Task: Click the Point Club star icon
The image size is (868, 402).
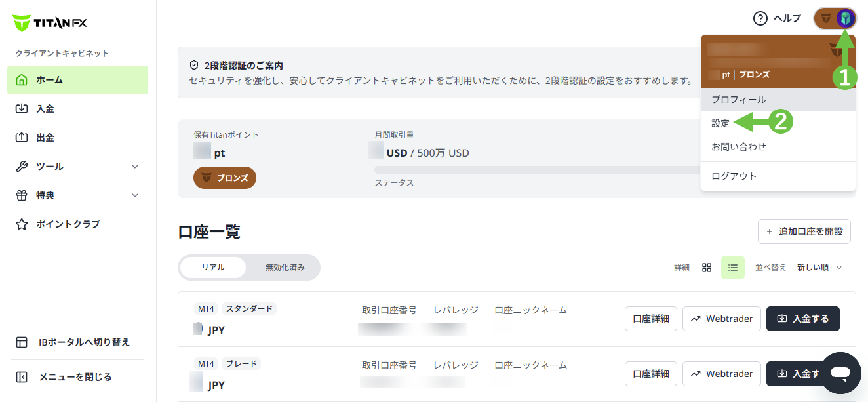Action: coord(22,224)
